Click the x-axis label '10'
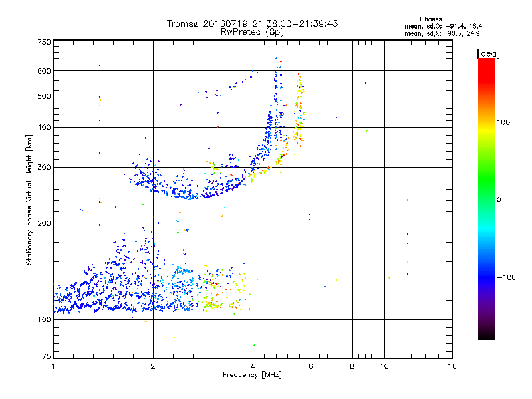Screen dimensions: 532x399 pyautogui.click(x=384, y=366)
